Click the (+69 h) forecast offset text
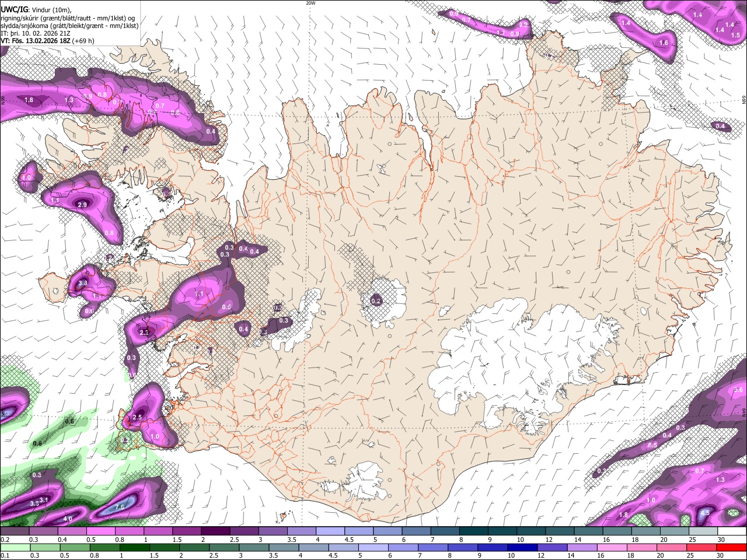 [83, 41]
